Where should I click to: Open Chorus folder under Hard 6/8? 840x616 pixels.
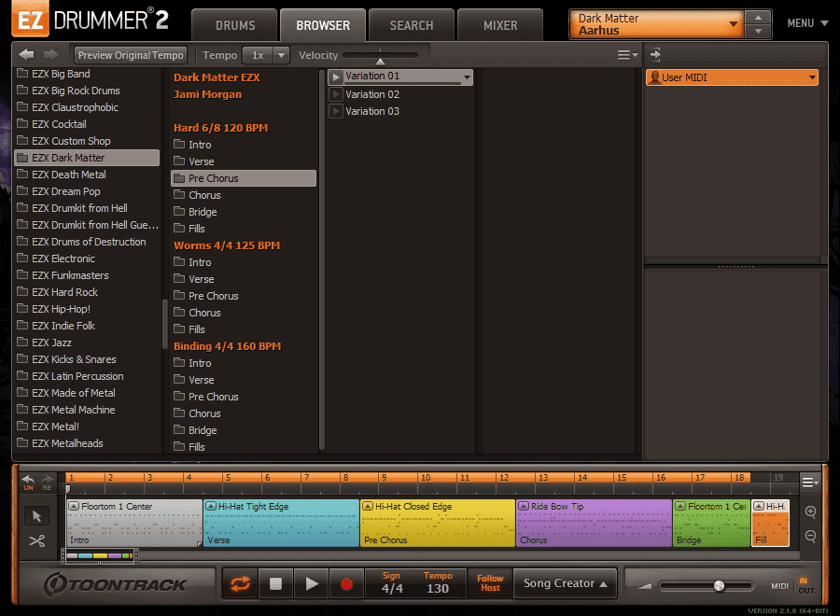(244, 195)
